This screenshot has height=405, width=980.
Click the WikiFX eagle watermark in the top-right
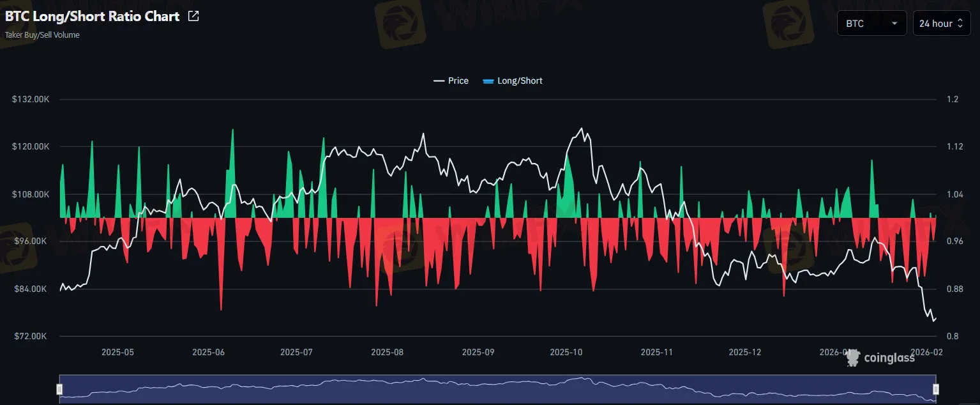click(x=788, y=22)
